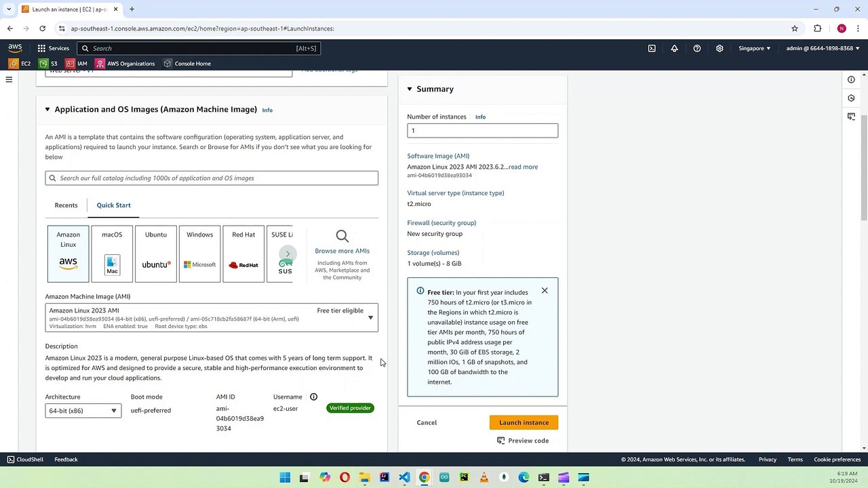Dismiss the Free tier notice

[545, 291]
